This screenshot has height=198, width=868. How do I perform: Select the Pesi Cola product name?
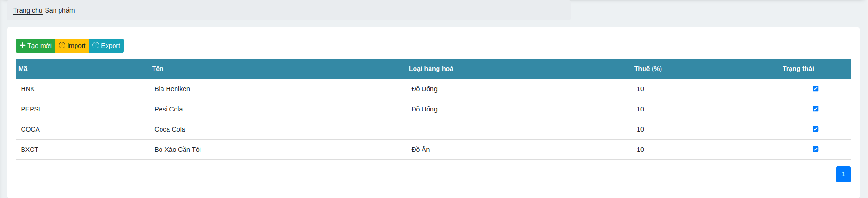pos(169,109)
